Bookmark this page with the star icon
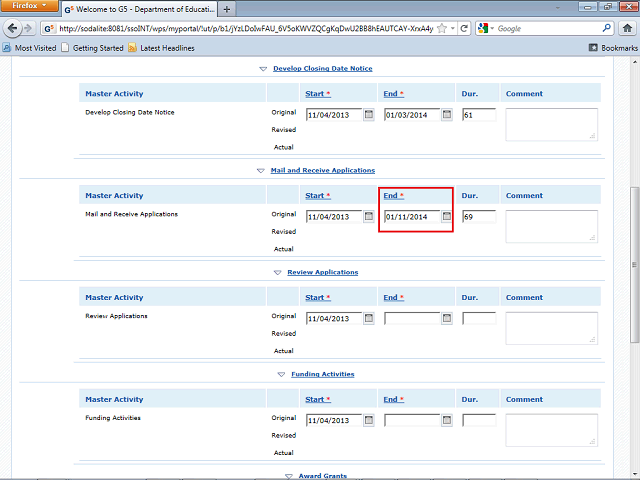The image size is (640, 480). point(442,28)
